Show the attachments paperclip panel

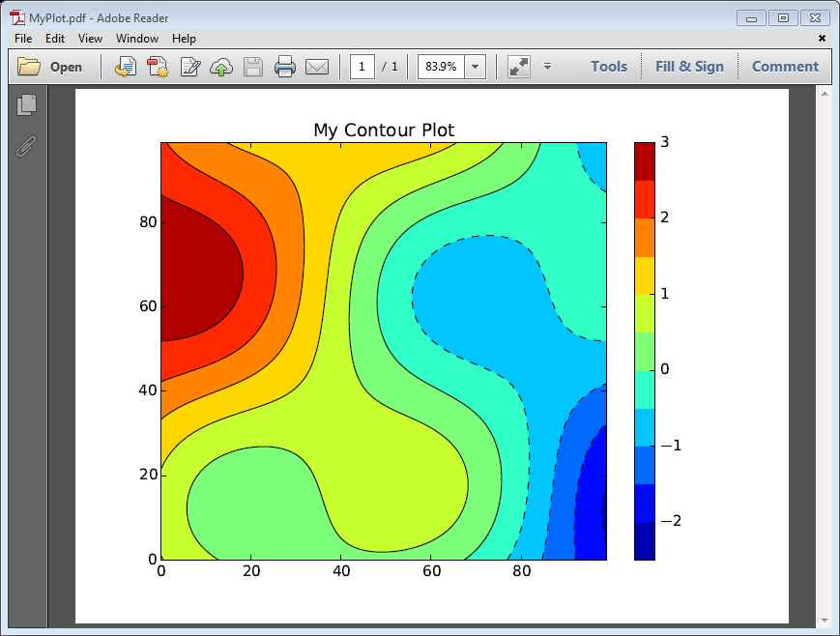click(x=26, y=146)
